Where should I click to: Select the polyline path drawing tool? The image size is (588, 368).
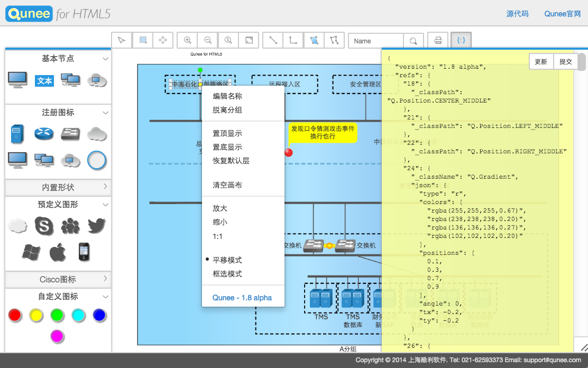click(x=334, y=40)
